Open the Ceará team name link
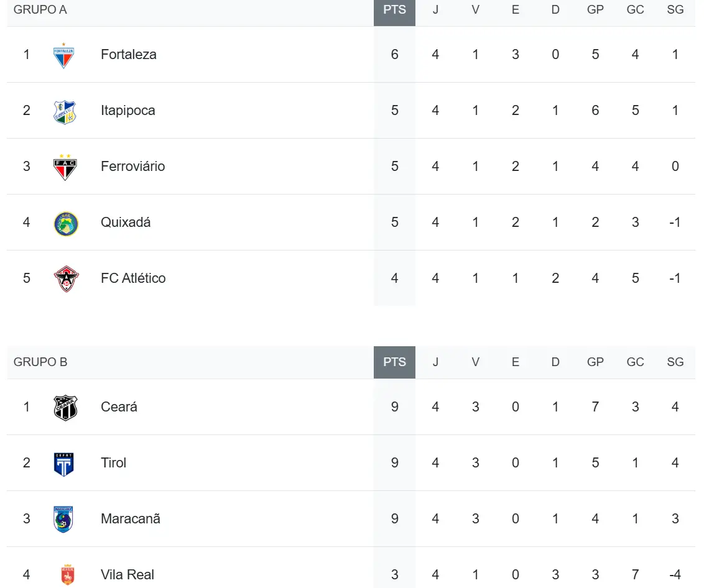Viewport: 704px width, 588px height. (x=119, y=407)
